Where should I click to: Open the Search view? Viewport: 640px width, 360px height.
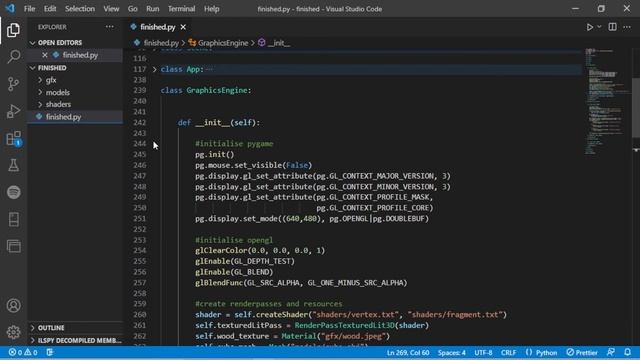pyautogui.click(x=13, y=56)
